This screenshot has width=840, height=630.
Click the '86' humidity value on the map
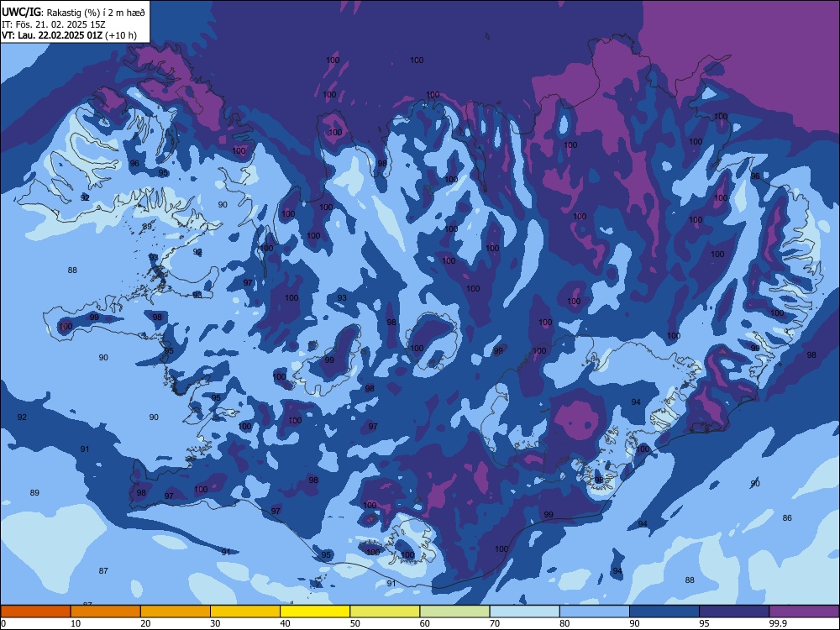pyautogui.click(x=787, y=518)
